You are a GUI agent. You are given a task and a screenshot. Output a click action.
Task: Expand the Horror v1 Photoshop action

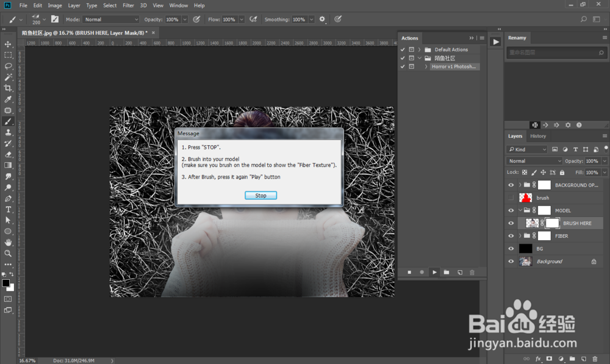[426, 66]
